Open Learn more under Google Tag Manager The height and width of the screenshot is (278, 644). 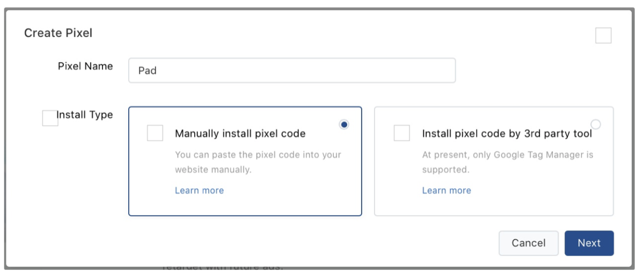[x=446, y=191]
